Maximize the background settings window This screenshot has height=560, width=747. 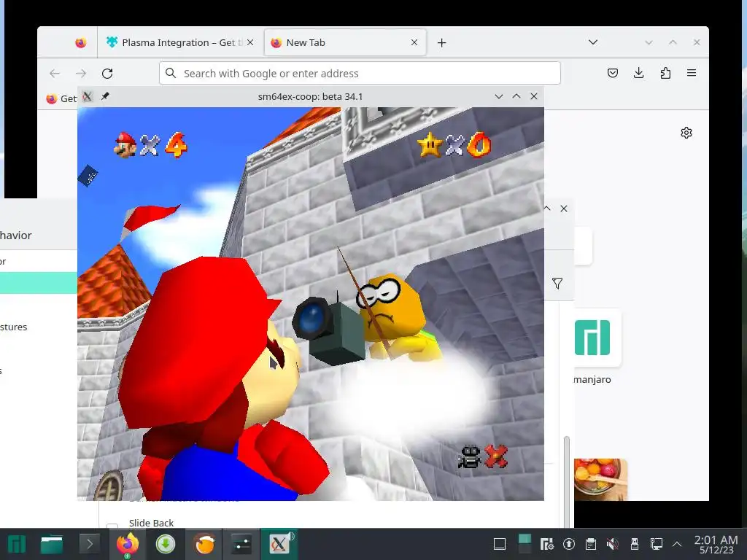point(547,209)
